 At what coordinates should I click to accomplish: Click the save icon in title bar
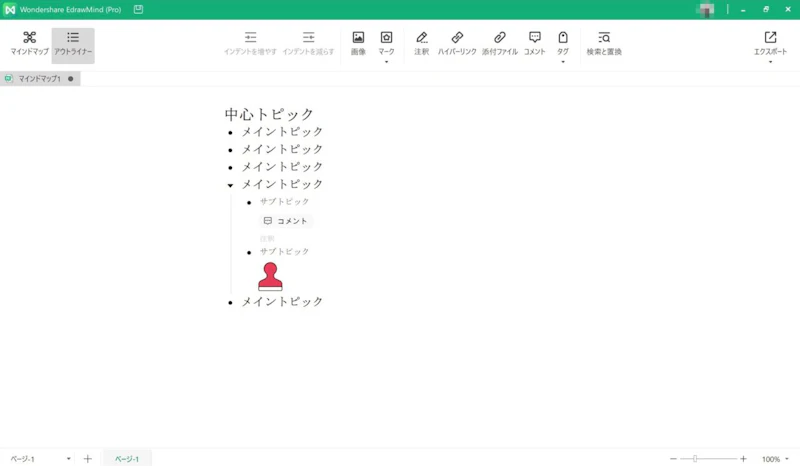(x=138, y=9)
